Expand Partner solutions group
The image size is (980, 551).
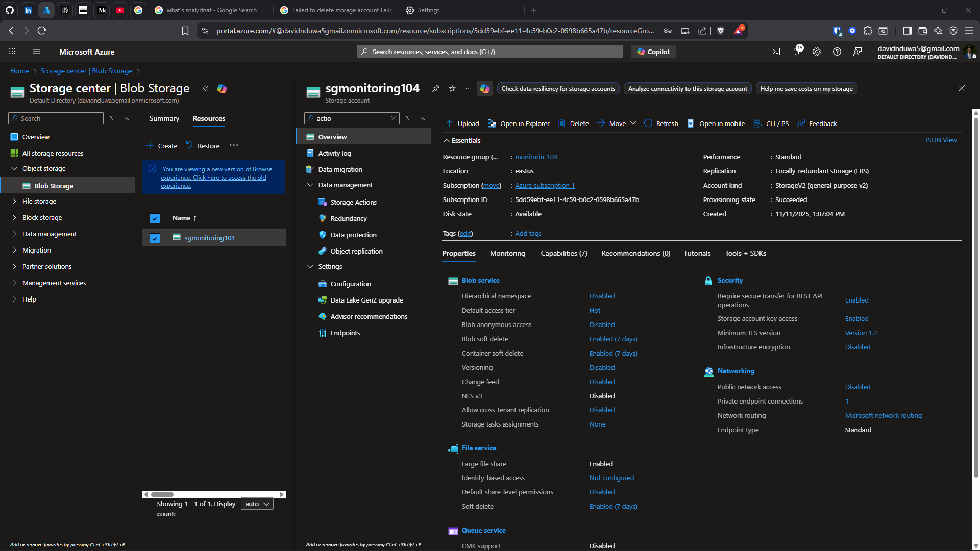14,266
